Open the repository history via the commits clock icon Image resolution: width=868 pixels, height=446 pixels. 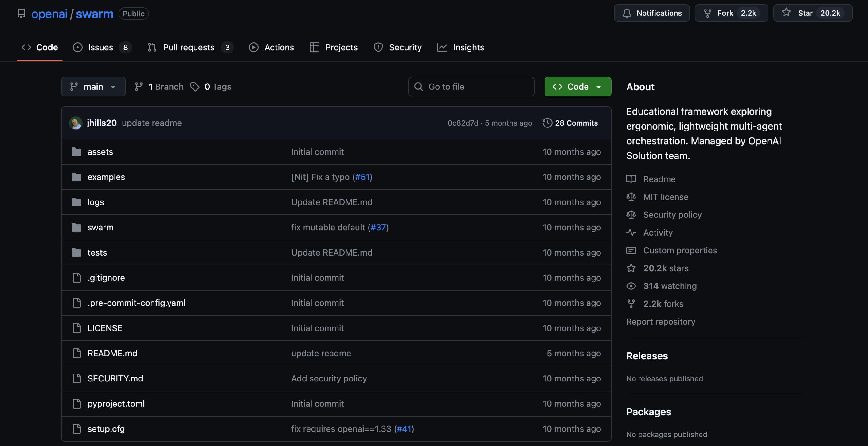pyautogui.click(x=547, y=123)
